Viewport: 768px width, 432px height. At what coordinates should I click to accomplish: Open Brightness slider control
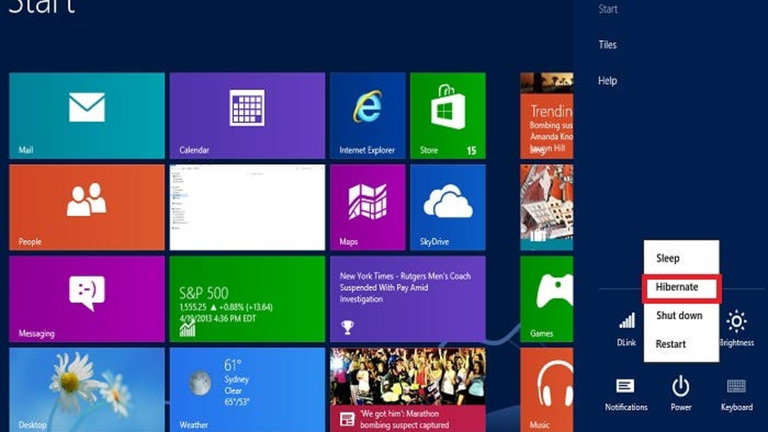[737, 328]
